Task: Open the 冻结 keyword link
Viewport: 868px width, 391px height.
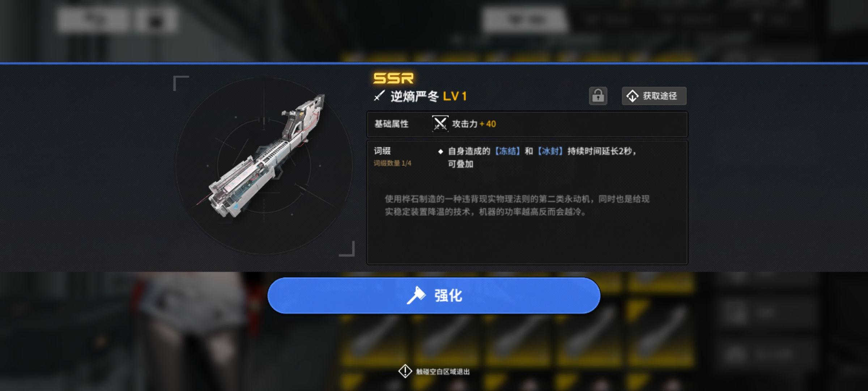Action: click(x=507, y=151)
